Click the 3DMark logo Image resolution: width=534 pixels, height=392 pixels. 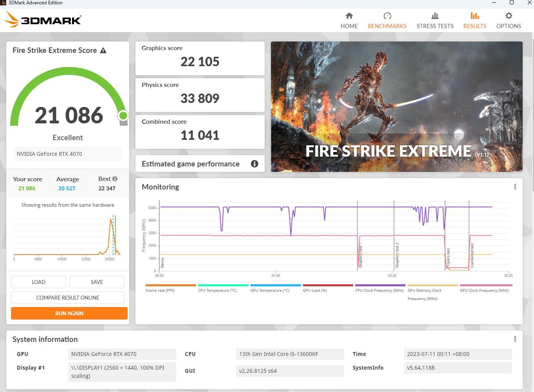click(42, 20)
